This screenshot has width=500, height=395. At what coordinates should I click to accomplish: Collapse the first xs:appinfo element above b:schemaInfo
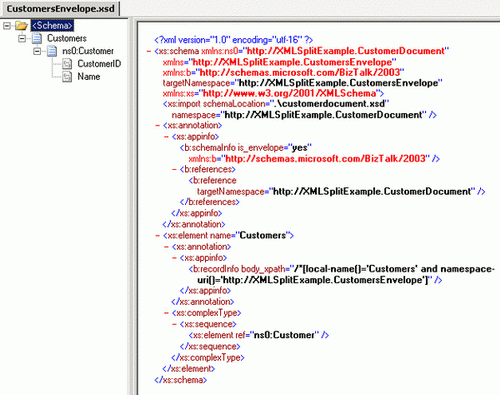coord(166,137)
